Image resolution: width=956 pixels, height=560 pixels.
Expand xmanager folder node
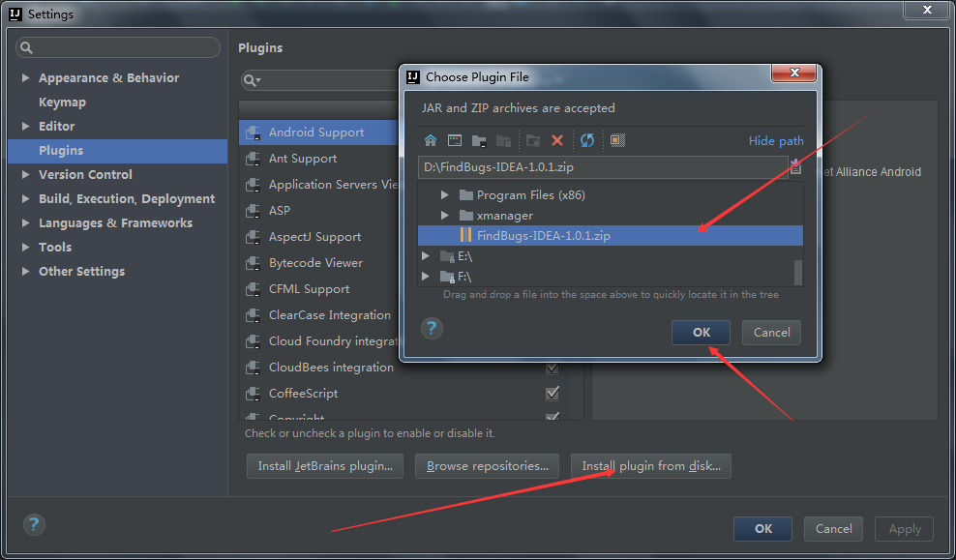445,215
